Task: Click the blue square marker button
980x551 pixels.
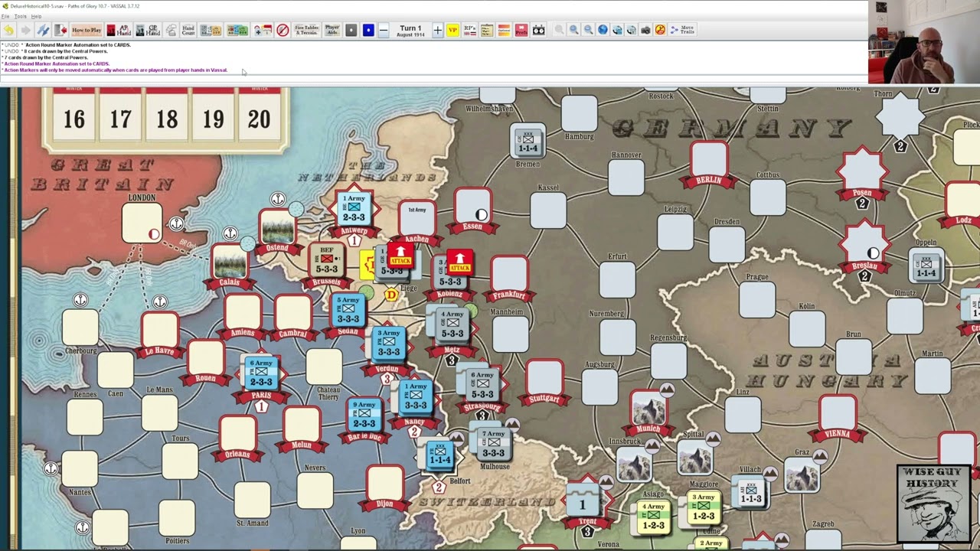Action: (x=368, y=30)
